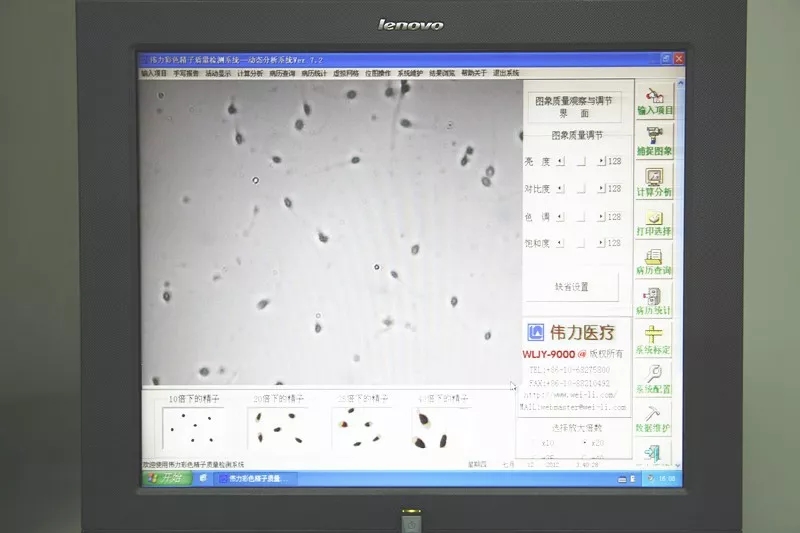The width and height of the screenshot is (800, 533).
Task: Open the 手写报告 menu
Action: coord(186,73)
